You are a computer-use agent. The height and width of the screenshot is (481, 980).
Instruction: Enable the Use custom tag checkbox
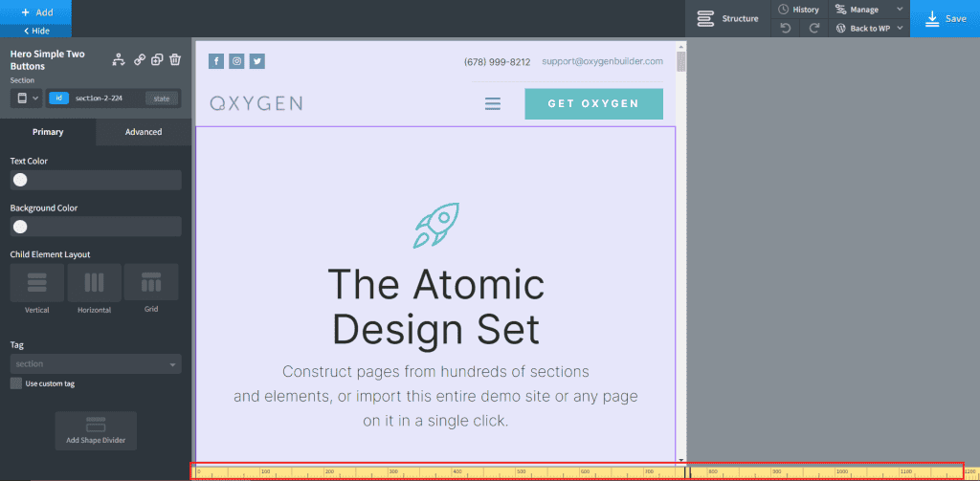click(16, 383)
